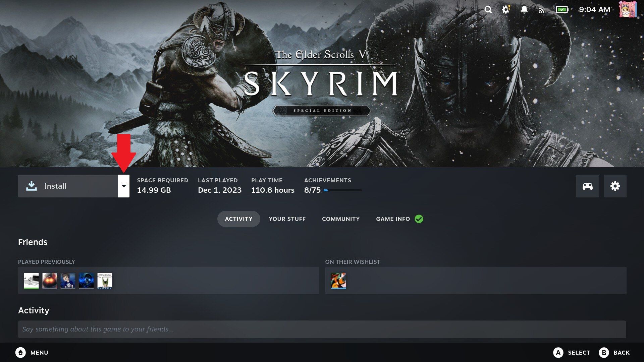Click the friend wishlist game thumbnail
The height and width of the screenshot is (362, 644).
click(338, 281)
